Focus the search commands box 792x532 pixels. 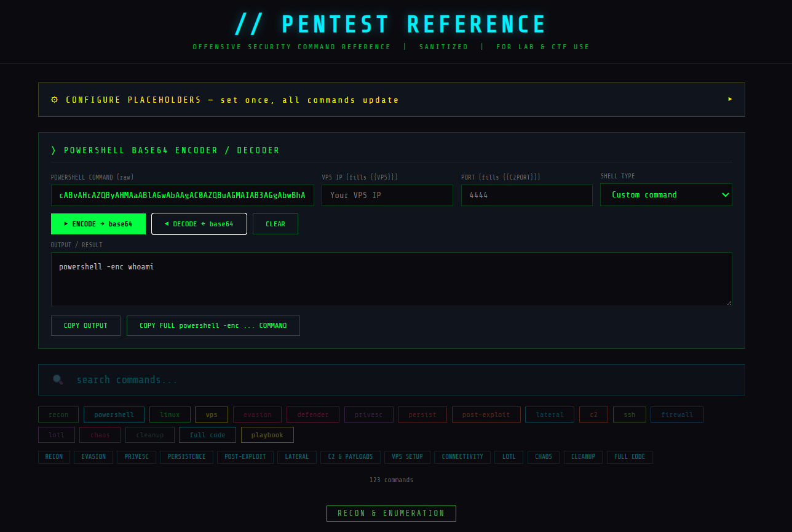click(392, 379)
